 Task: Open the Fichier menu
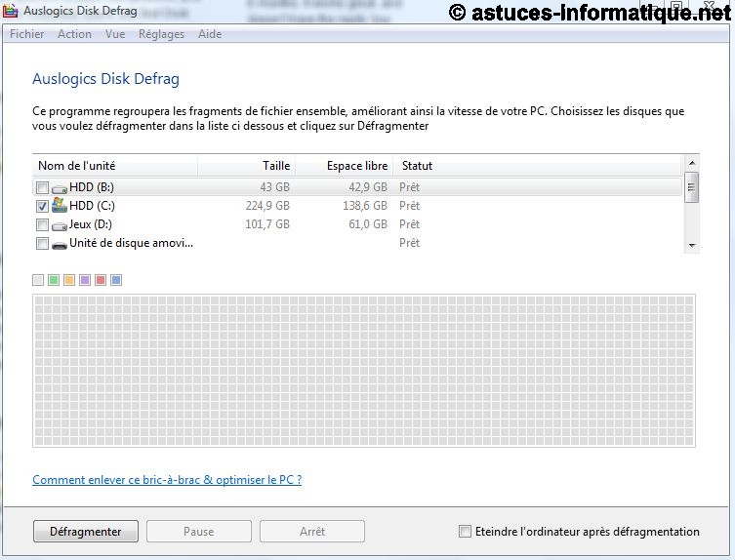coord(26,34)
